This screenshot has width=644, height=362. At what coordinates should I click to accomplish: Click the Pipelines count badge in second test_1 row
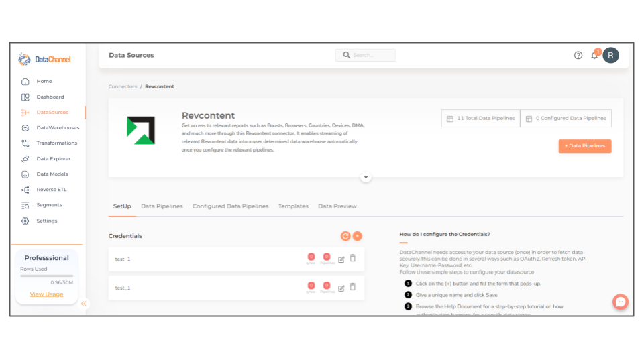(327, 286)
